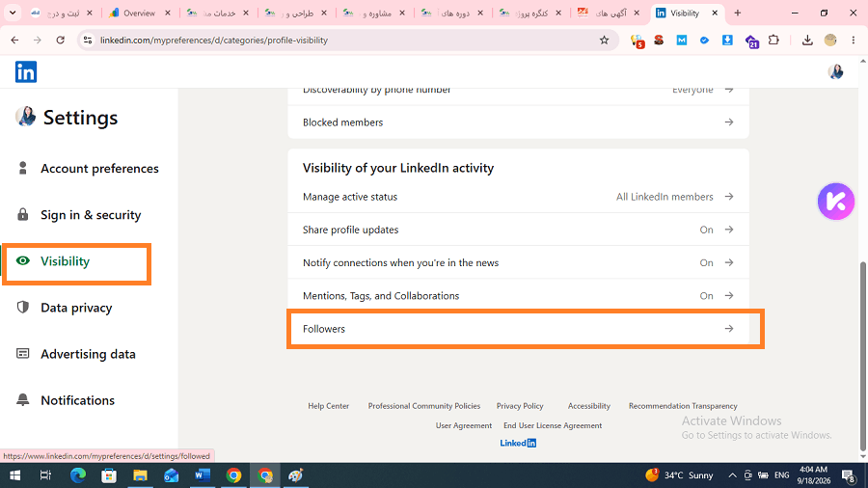Open a new browser tab
Screen dimensions: 868x488
(x=738, y=13)
